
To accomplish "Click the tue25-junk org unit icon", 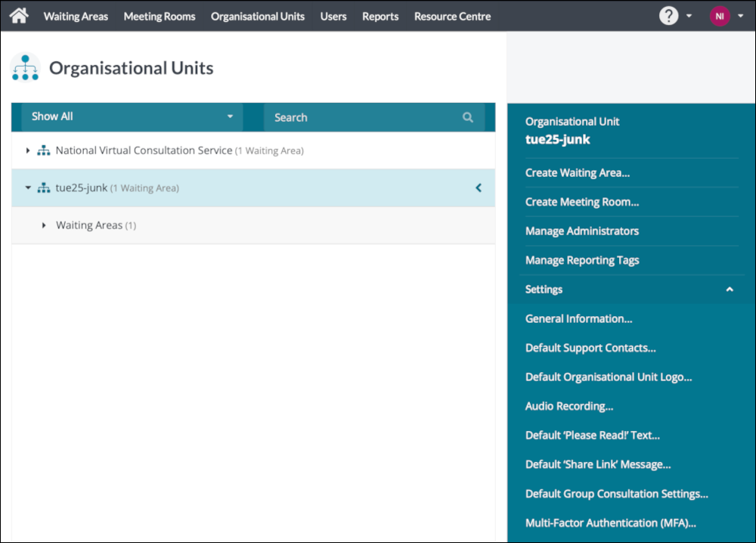I will tap(44, 188).
